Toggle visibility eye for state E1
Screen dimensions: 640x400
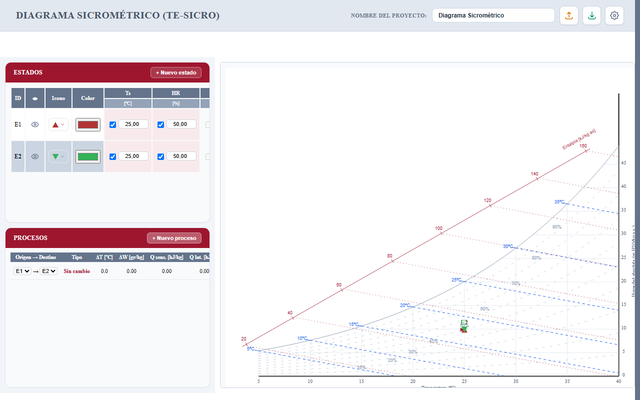(35, 124)
